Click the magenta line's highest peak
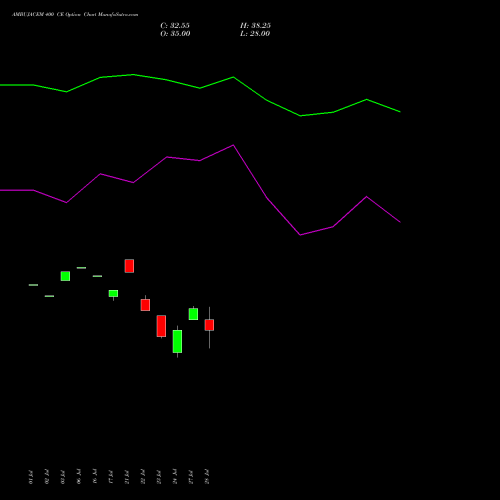The image size is (500, 500). pyautogui.click(x=233, y=145)
